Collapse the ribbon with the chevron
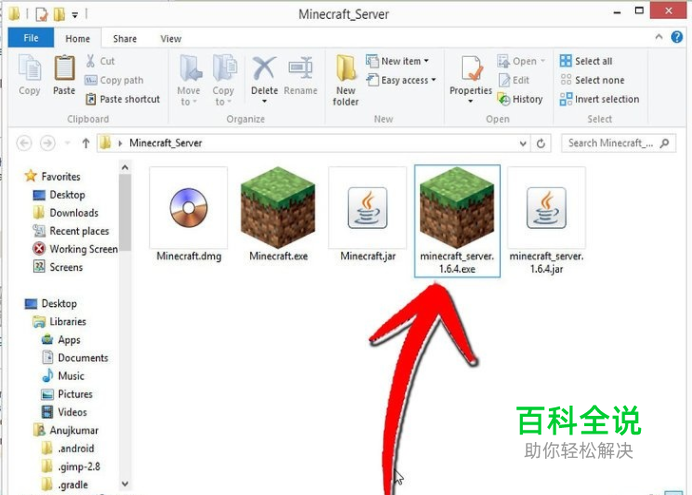Image resolution: width=692 pixels, height=495 pixels. [x=659, y=37]
